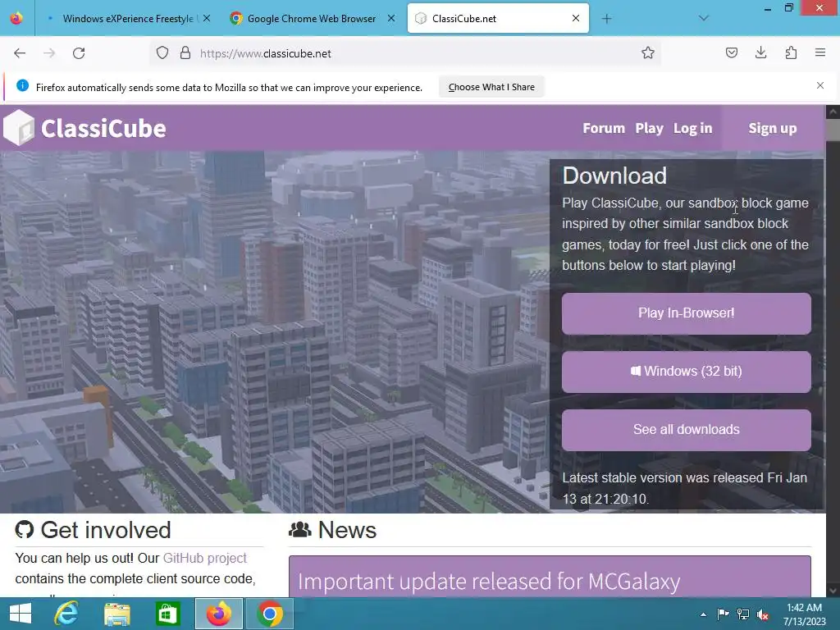The height and width of the screenshot is (630, 840).
Task: Save page to Pocket
Action: point(731,53)
